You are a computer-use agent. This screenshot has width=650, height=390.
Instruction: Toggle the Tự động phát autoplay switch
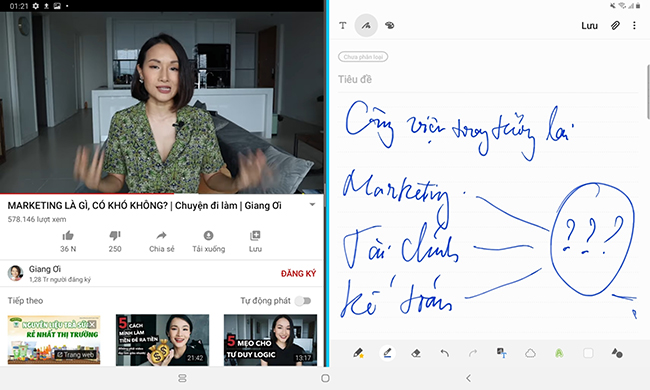[x=303, y=301]
